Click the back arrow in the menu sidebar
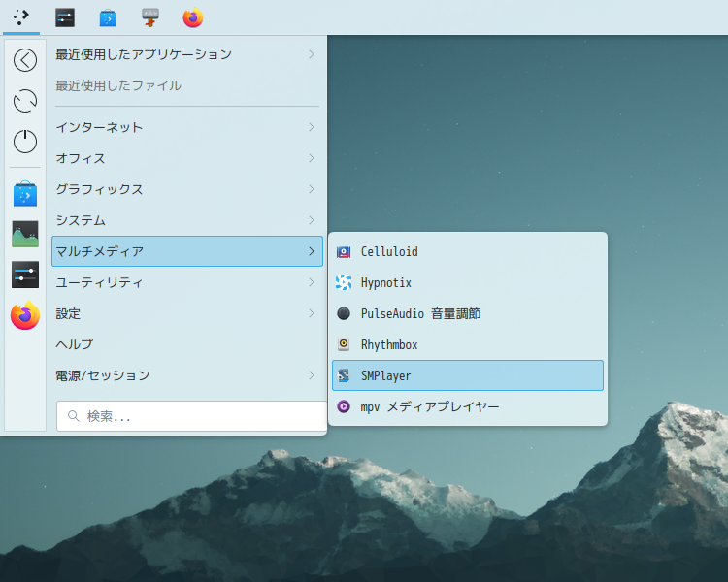The height and width of the screenshot is (582, 728). click(25, 60)
